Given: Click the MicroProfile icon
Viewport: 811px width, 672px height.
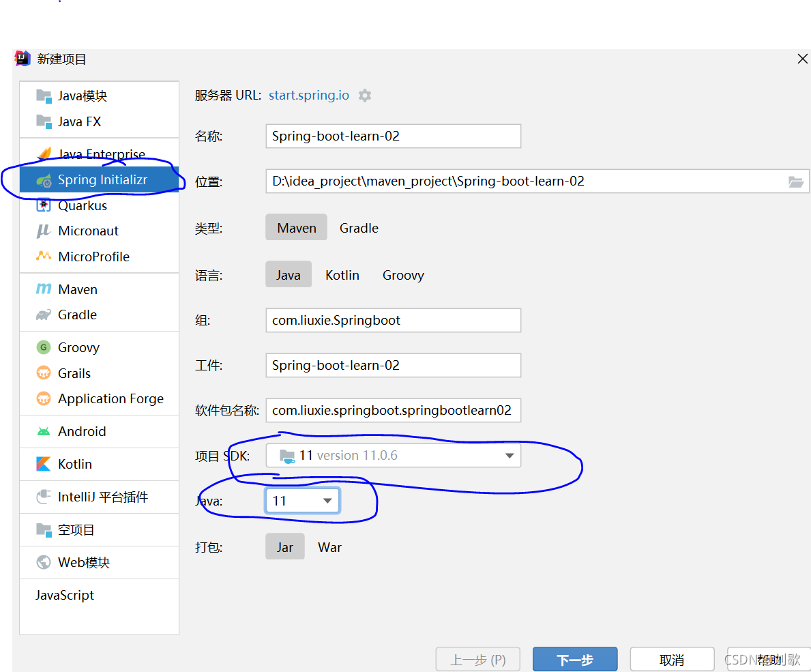Looking at the screenshot, I should point(44,256).
